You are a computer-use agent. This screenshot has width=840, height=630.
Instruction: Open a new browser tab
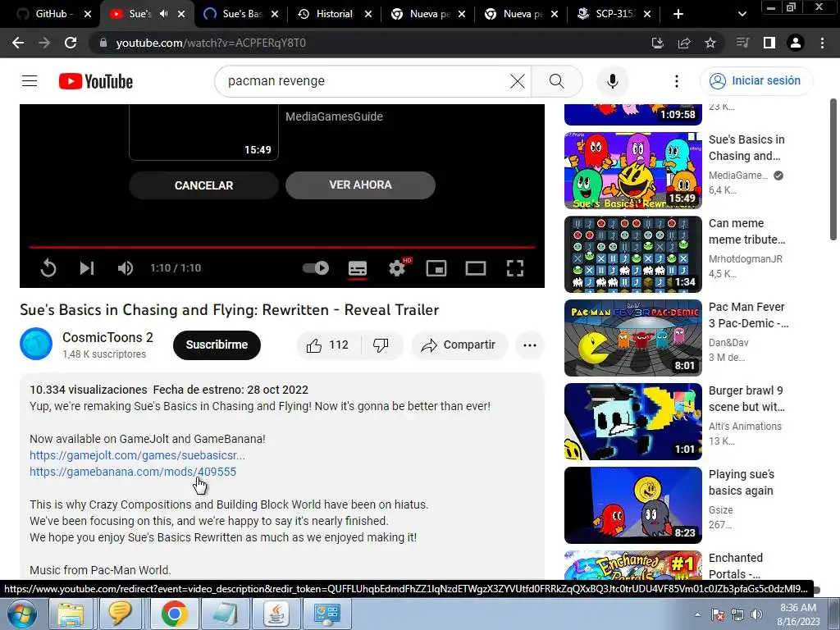coord(678,14)
